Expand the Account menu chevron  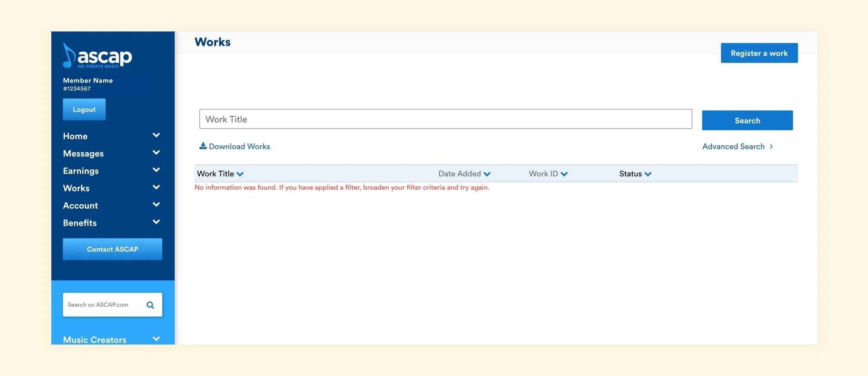tap(156, 204)
